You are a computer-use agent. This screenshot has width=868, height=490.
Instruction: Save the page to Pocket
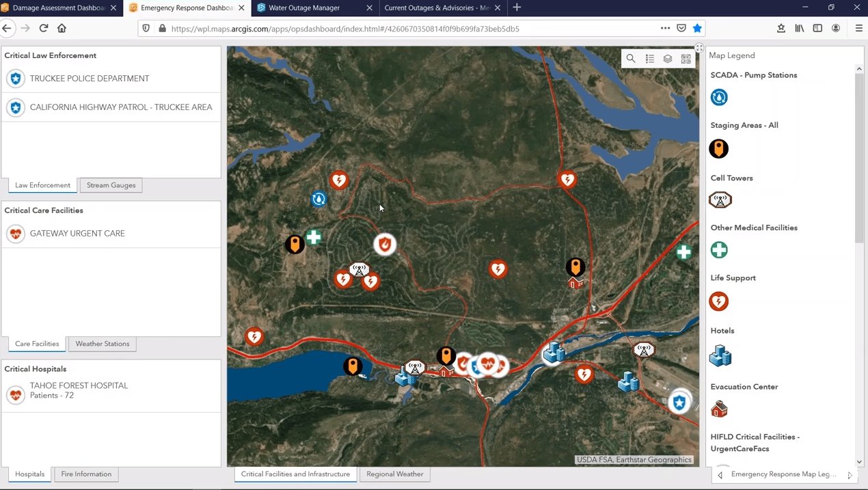(x=681, y=29)
